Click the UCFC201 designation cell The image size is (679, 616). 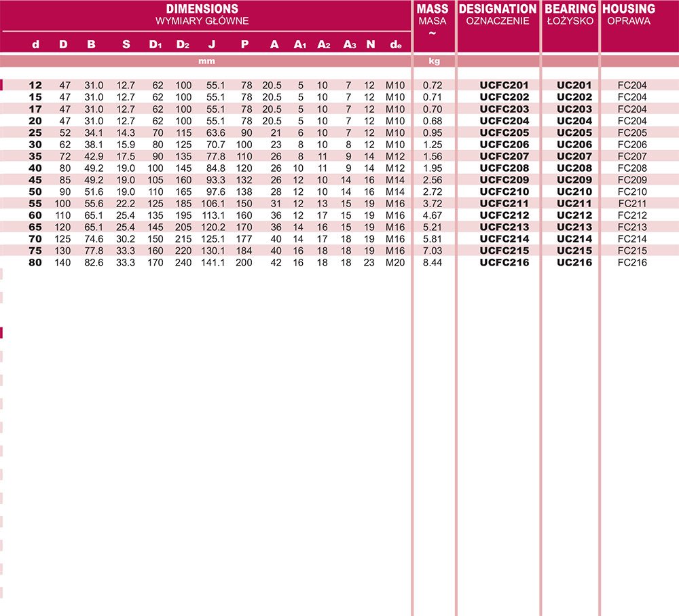(504, 86)
